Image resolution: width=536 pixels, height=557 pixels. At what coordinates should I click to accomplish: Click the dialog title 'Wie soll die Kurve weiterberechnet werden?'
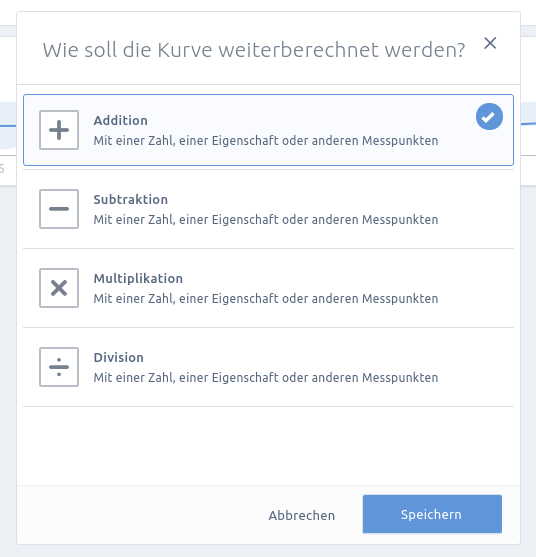pos(254,50)
